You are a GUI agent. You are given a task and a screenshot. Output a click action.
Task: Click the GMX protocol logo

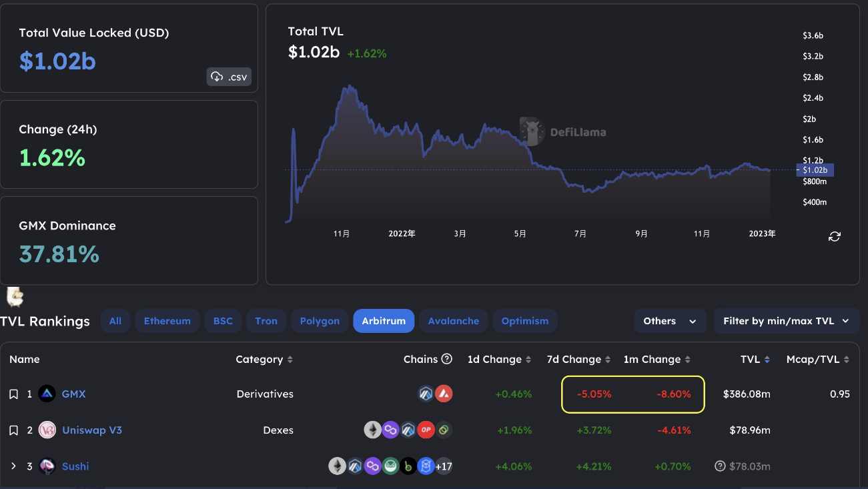[47, 394]
